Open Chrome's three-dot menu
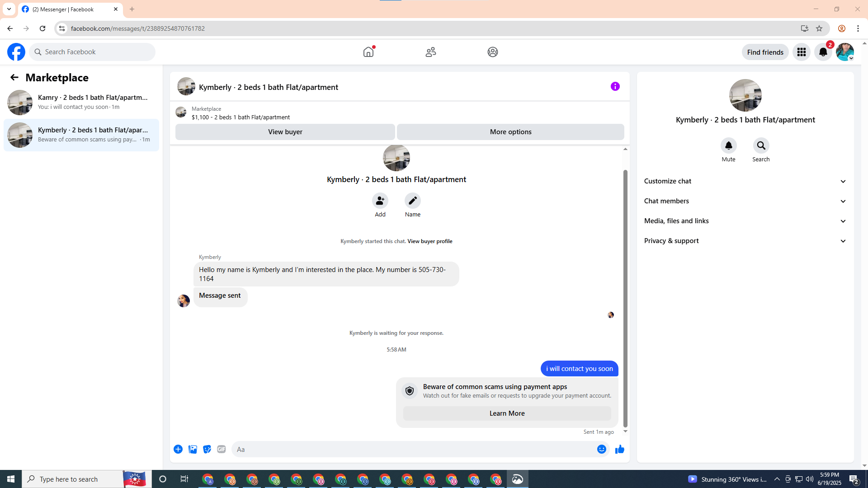 (858, 28)
